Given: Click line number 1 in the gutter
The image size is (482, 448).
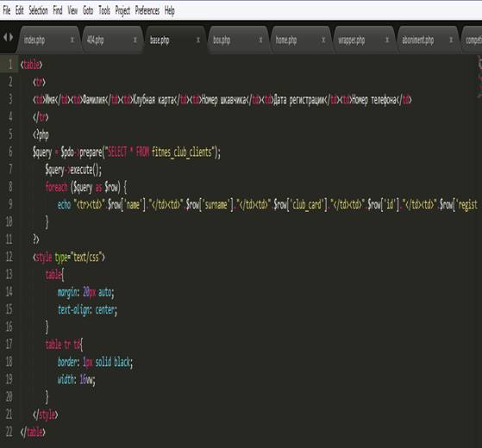Looking at the screenshot, I should tap(10, 65).
